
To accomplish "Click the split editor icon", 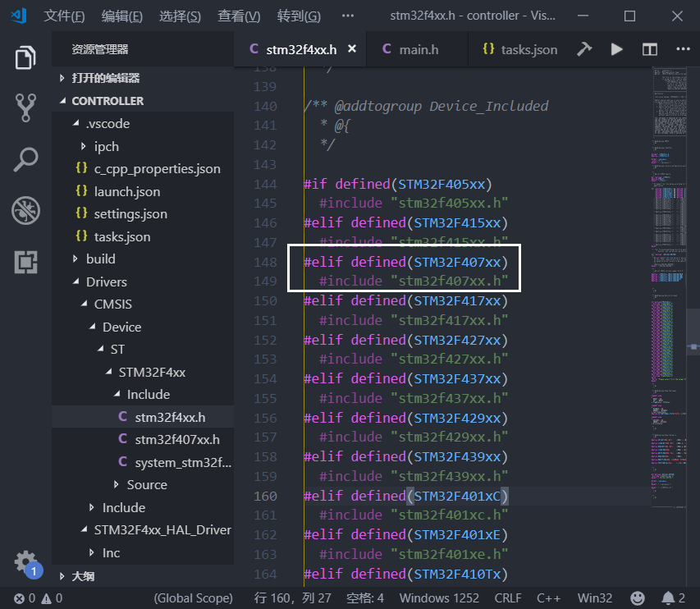I will [x=650, y=49].
